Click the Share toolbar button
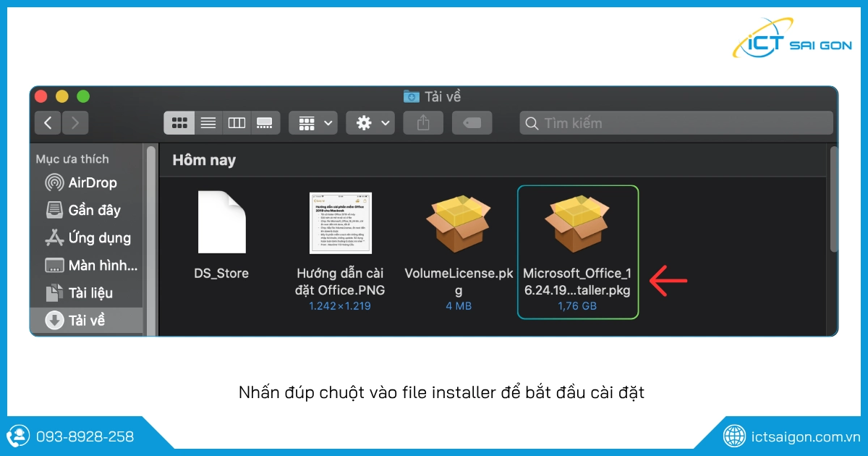The height and width of the screenshot is (456, 868). (x=423, y=123)
